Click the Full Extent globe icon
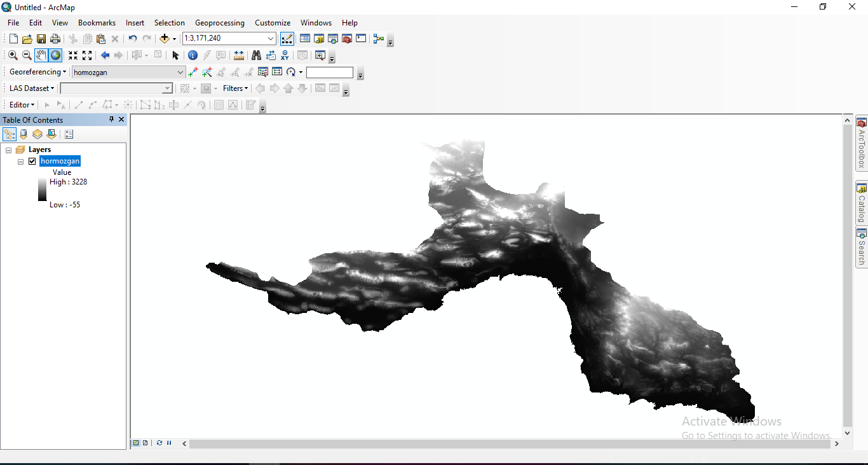The image size is (868, 465). (55, 55)
